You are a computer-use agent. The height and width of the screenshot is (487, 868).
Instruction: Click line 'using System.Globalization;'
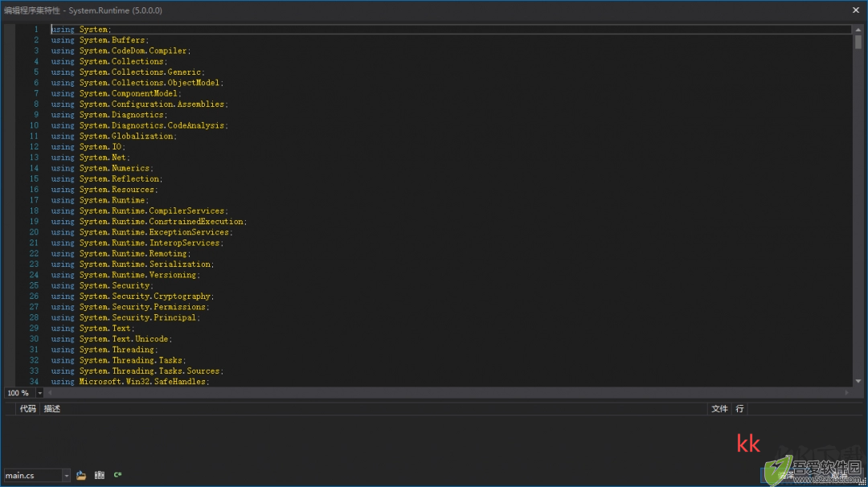coord(114,136)
